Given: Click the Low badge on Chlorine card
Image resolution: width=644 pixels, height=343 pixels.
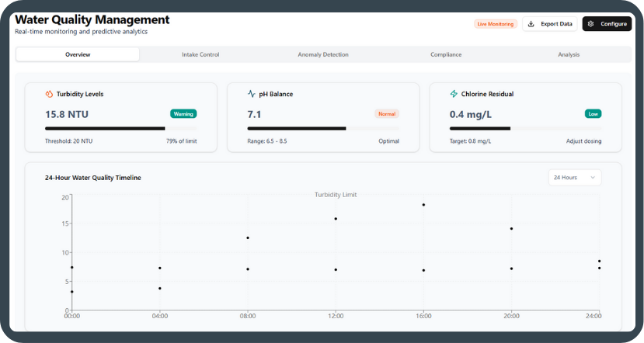Looking at the screenshot, I should point(593,114).
